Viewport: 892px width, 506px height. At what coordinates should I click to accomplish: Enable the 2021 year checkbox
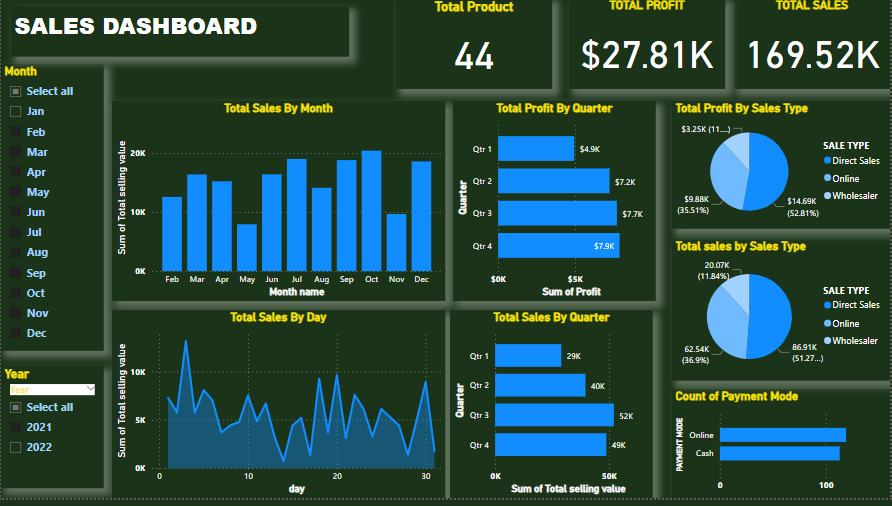pyautogui.click(x=16, y=428)
